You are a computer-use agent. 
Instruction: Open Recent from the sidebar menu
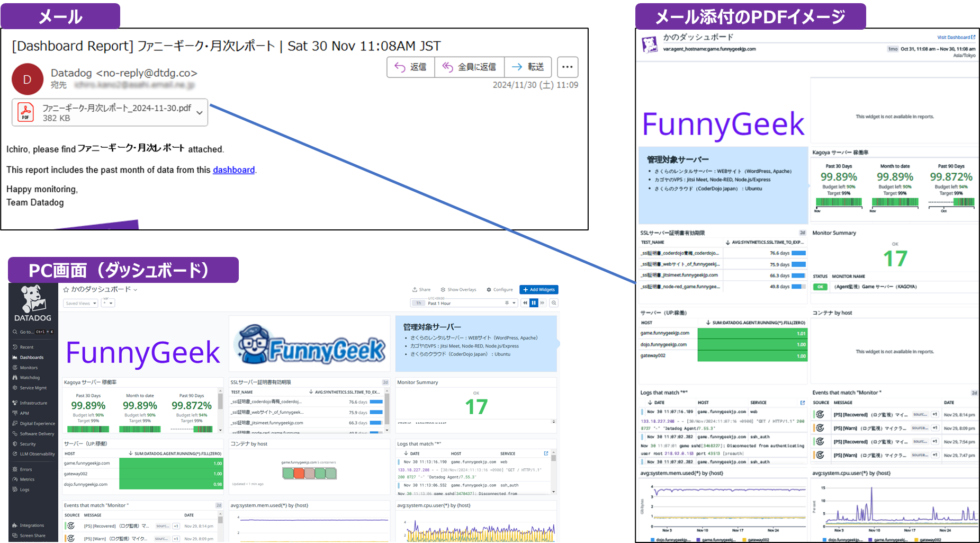click(25, 347)
